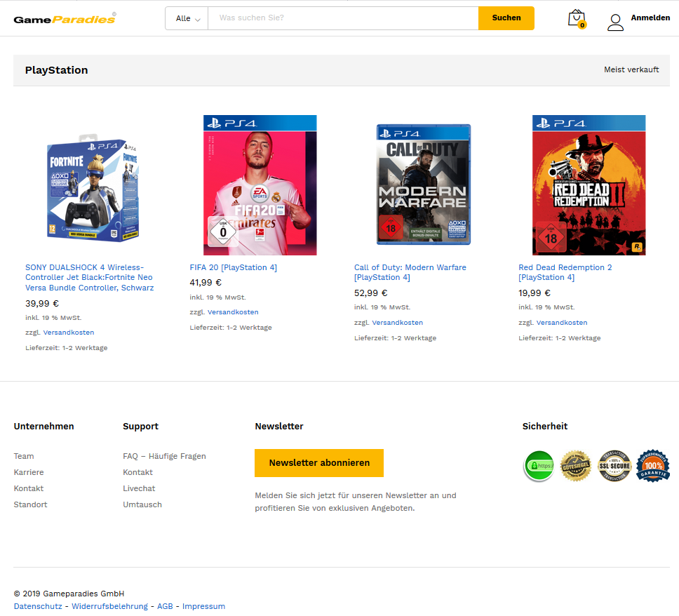Click Versandkosten under Call of Duty

398,322
